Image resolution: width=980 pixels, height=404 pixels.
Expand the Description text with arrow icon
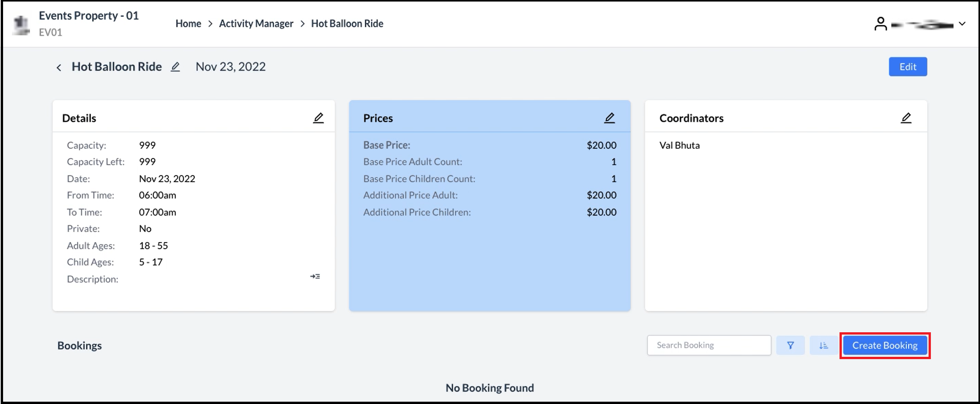(x=315, y=276)
